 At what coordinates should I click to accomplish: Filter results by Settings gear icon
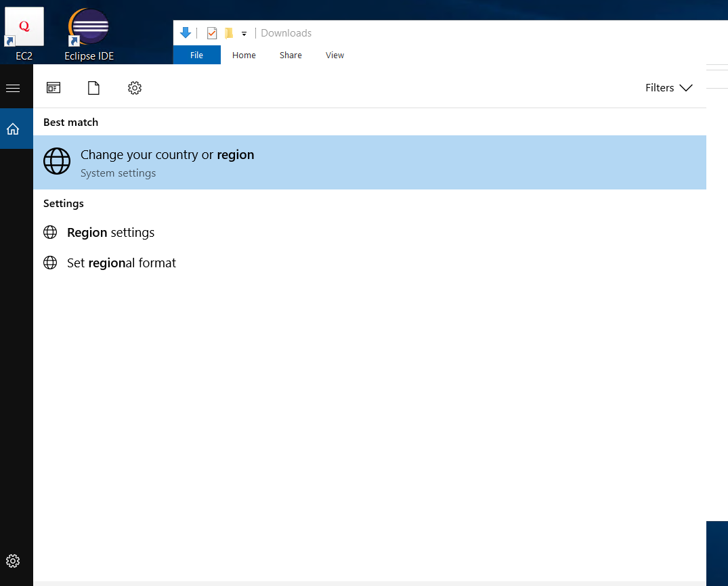click(135, 88)
